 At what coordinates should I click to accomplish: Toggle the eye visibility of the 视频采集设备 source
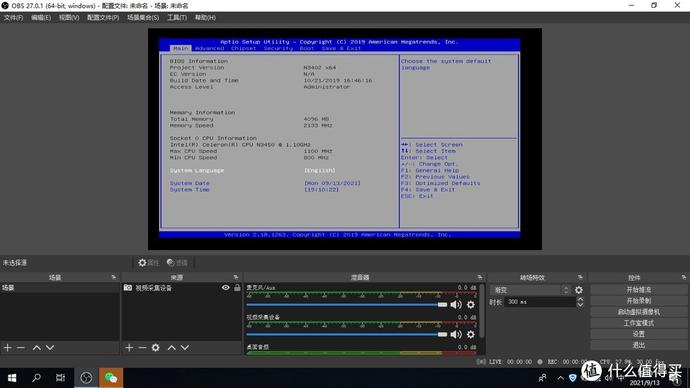point(226,288)
